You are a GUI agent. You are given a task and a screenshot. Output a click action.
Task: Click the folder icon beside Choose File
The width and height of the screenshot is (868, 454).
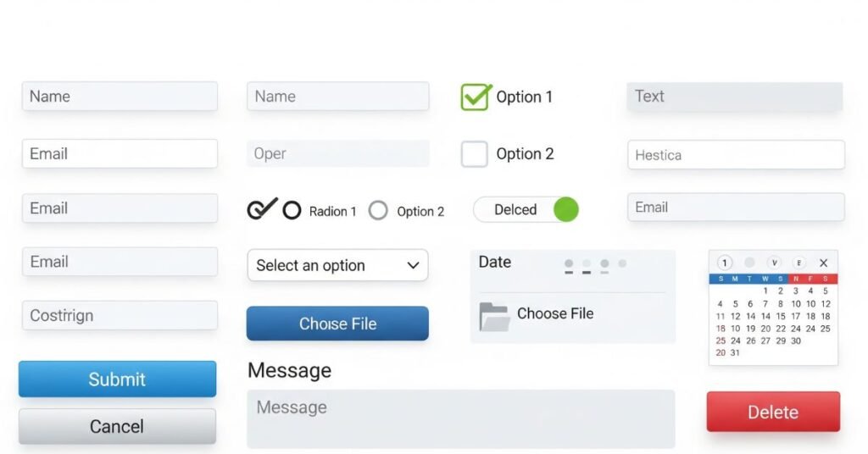click(494, 316)
